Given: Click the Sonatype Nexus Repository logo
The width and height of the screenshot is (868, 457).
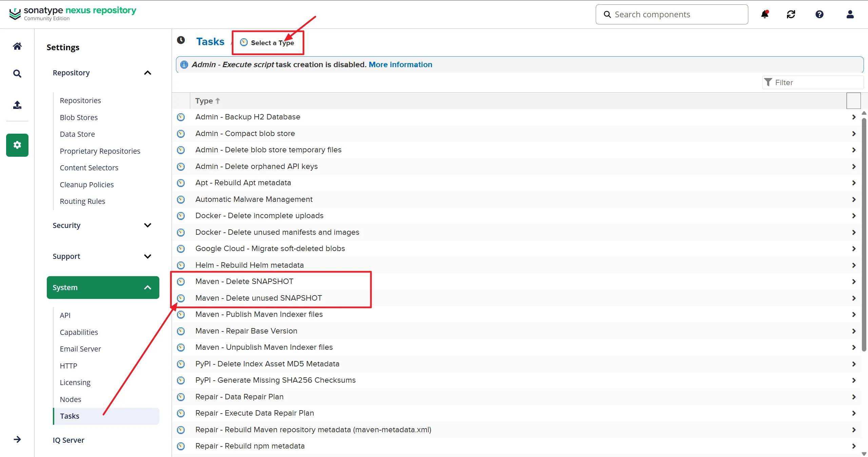Looking at the screenshot, I should (x=73, y=14).
